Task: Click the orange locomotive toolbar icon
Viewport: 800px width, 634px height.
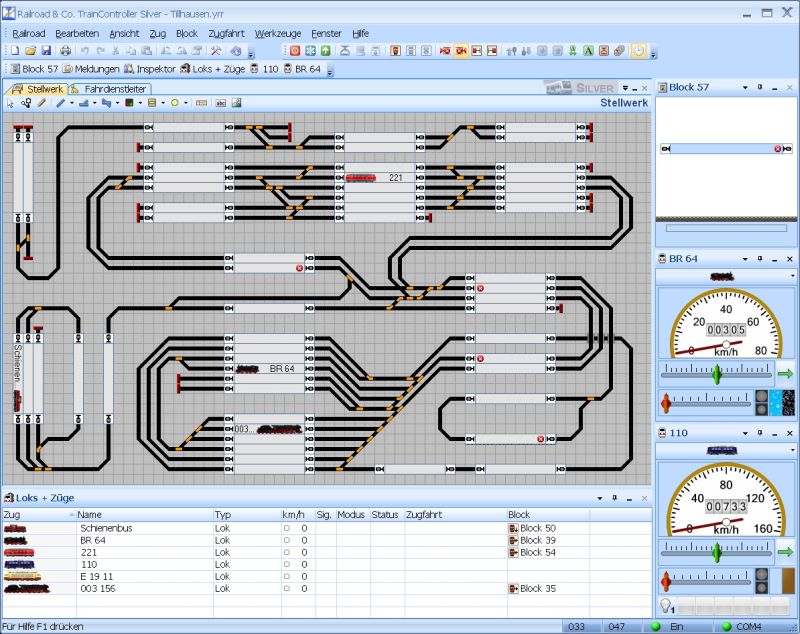Action: [395, 50]
